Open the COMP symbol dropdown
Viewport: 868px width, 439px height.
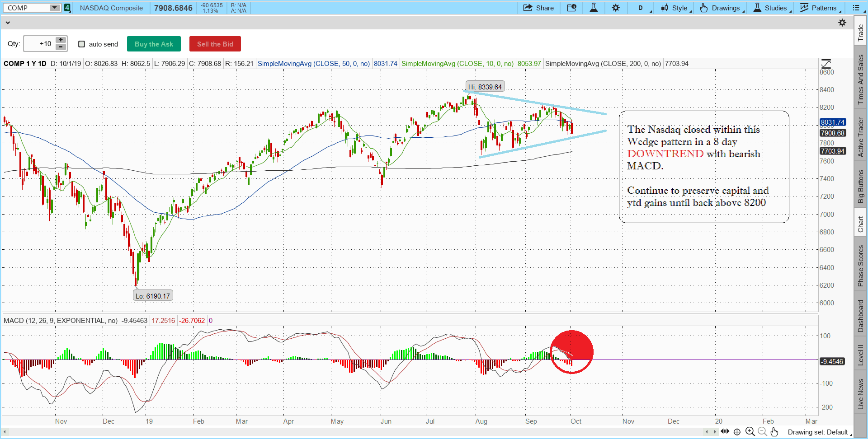(x=55, y=8)
